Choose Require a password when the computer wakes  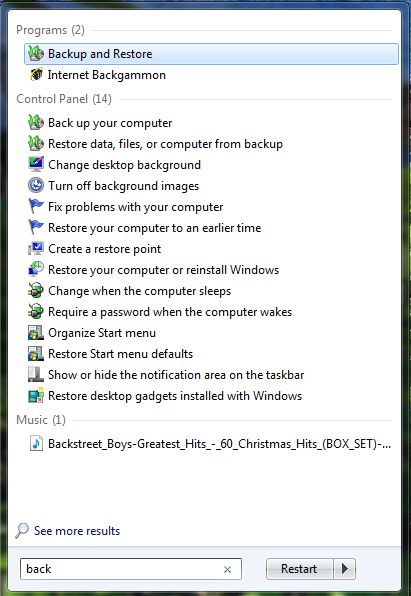click(x=170, y=312)
